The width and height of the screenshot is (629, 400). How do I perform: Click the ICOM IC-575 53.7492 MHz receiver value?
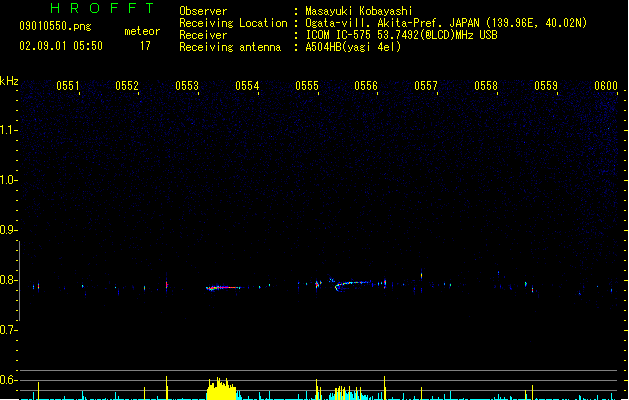pyautogui.click(x=402, y=35)
